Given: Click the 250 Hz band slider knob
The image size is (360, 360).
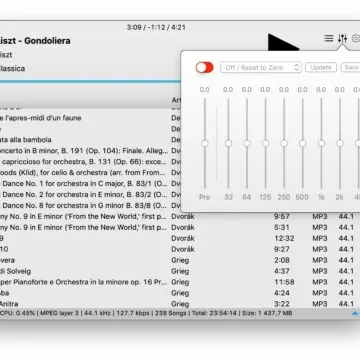Looking at the screenshot, I should coord(284,143).
